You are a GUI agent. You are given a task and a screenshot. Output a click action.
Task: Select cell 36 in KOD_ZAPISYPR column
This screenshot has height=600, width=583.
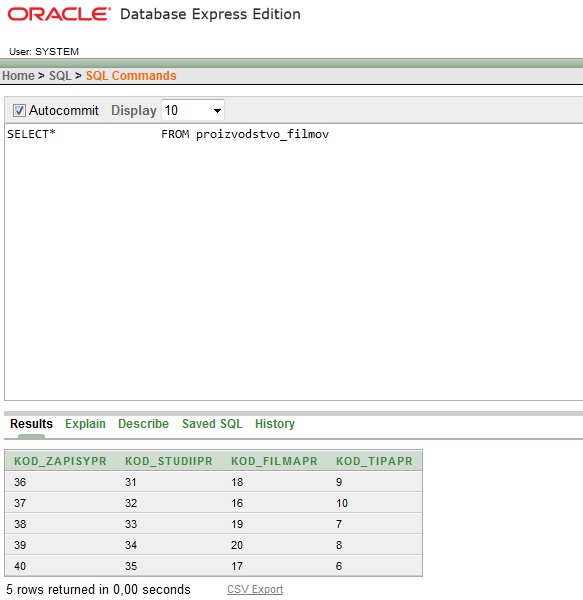[x=20, y=482]
